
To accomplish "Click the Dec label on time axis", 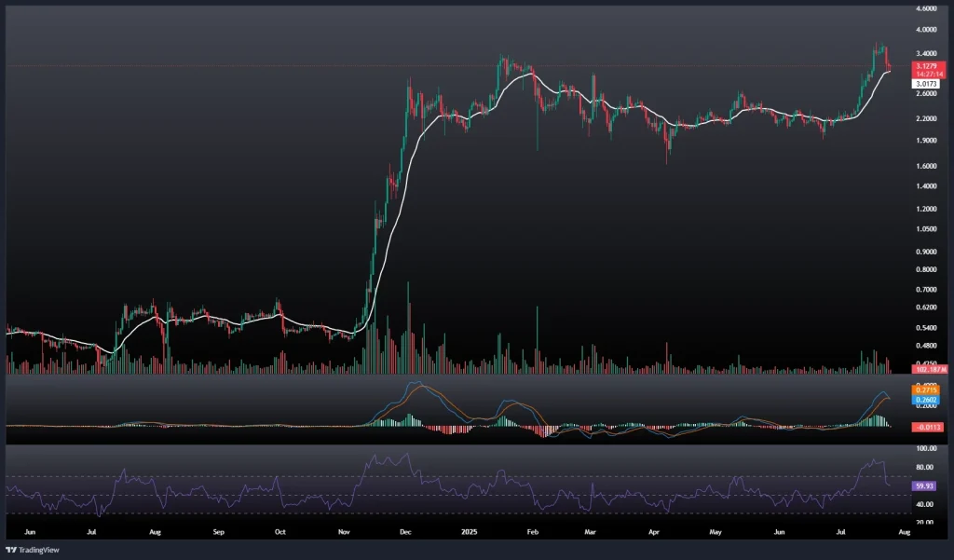I will pyautogui.click(x=405, y=533).
